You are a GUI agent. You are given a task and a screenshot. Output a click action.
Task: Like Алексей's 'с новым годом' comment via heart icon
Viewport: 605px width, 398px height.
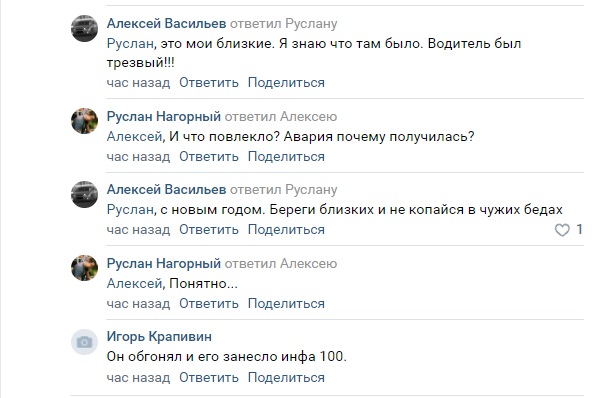[x=562, y=230]
